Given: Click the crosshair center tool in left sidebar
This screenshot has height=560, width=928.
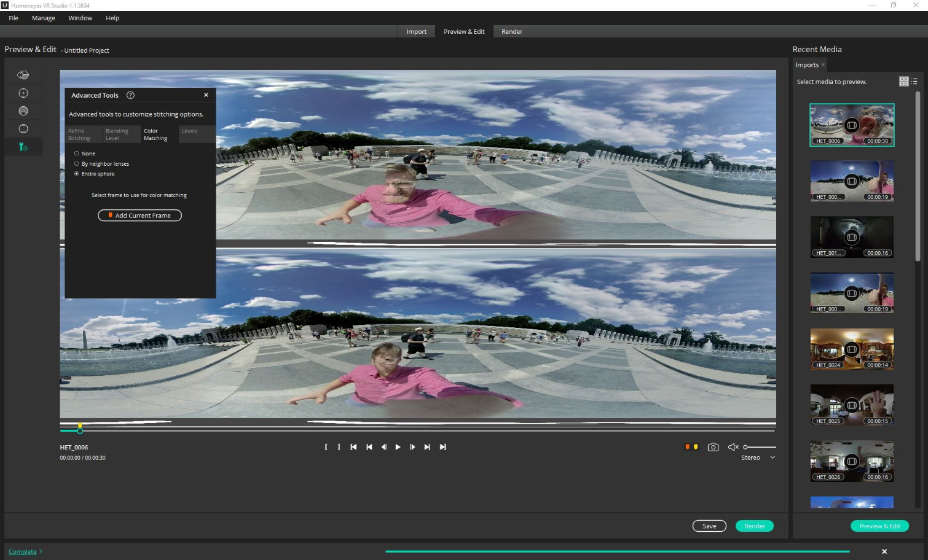Looking at the screenshot, I should point(23,93).
